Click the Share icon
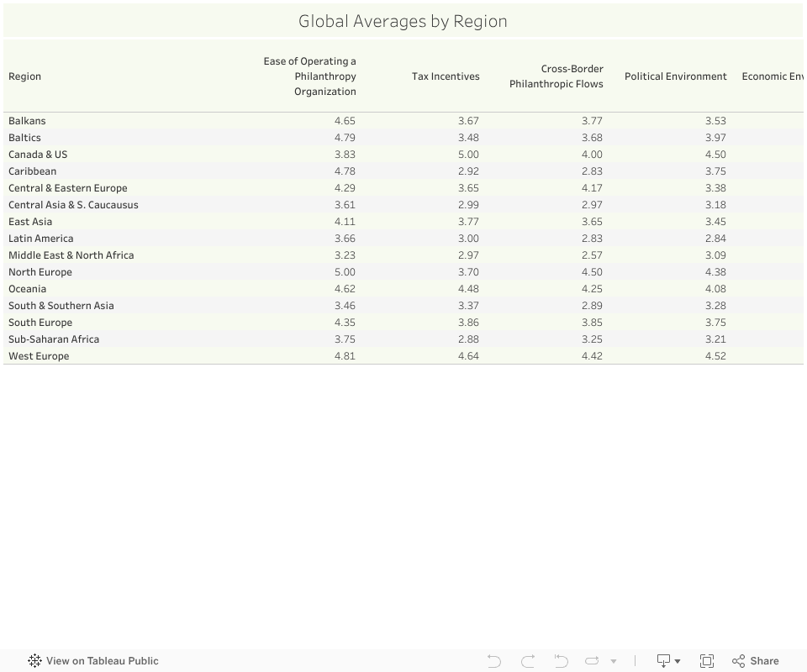 (755, 661)
